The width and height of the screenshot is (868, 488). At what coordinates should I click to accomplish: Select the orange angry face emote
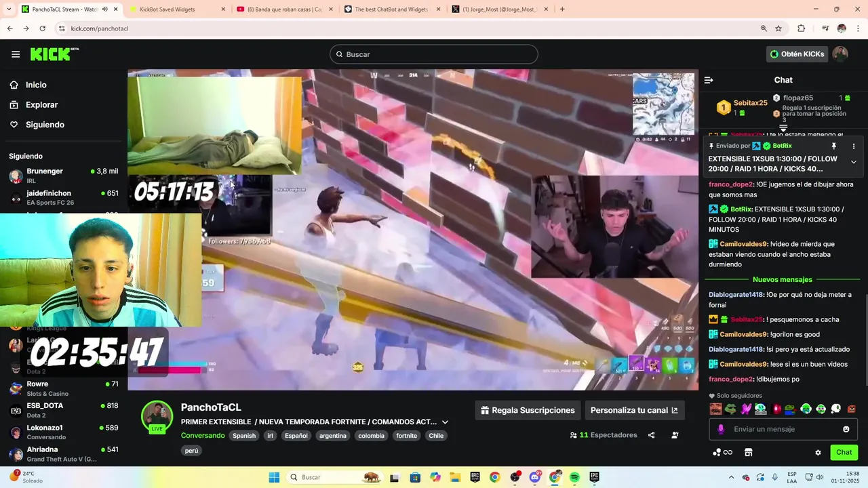tap(852, 409)
